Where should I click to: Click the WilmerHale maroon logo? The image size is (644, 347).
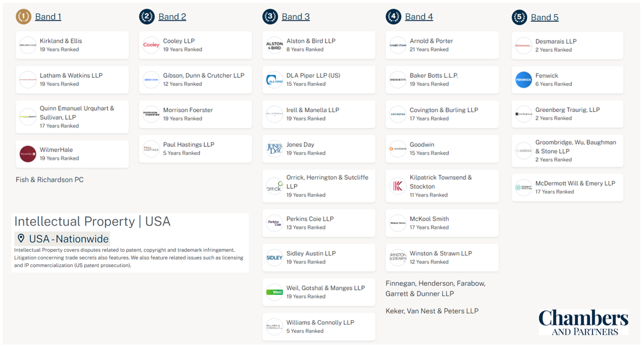coord(28,154)
